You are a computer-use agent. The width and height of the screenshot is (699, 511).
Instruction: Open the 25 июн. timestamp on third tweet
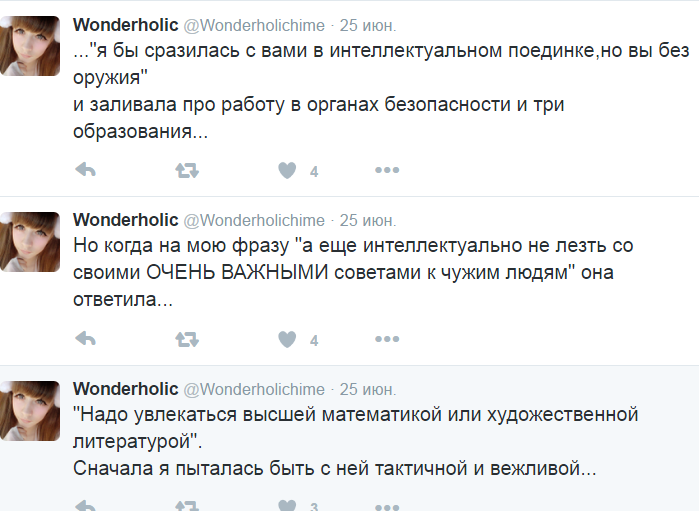(x=368, y=390)
